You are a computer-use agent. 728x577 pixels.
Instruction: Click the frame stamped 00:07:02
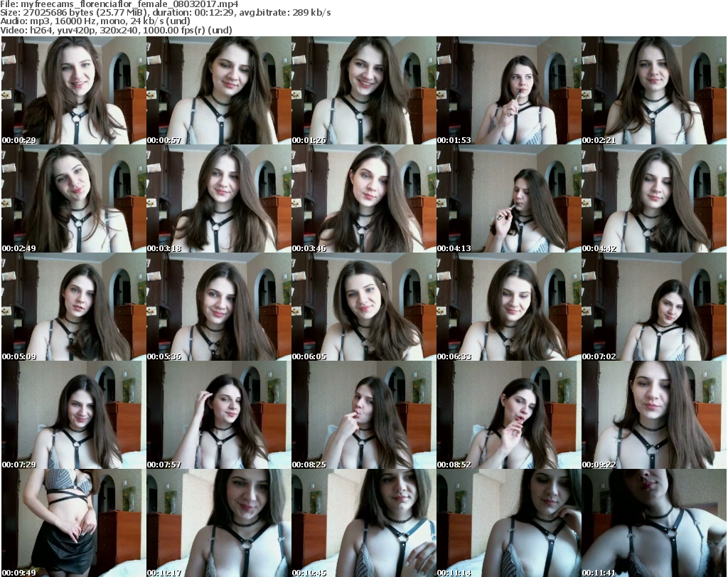click(654, 307)
